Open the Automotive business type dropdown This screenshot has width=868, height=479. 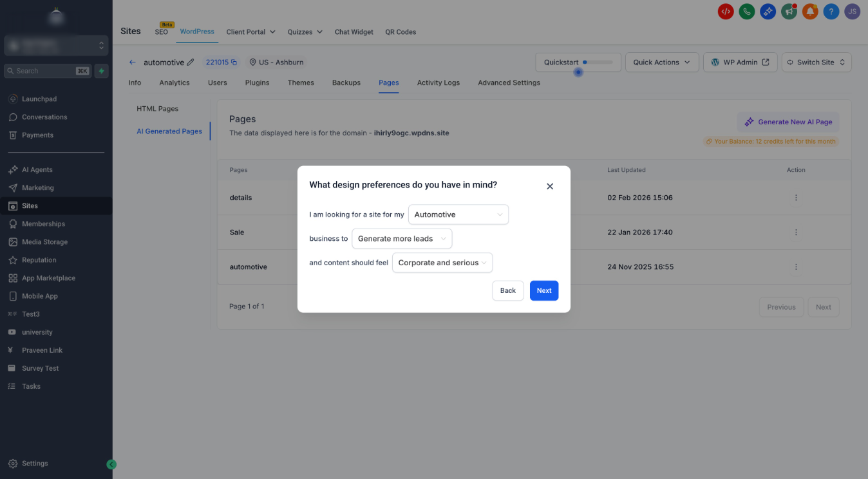[x=458, y=214]
